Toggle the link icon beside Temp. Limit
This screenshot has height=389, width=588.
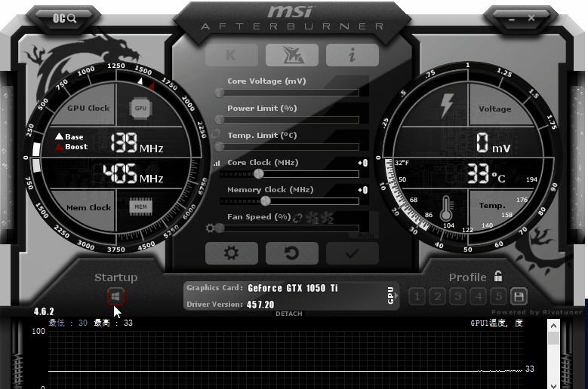tap(216, 134)
